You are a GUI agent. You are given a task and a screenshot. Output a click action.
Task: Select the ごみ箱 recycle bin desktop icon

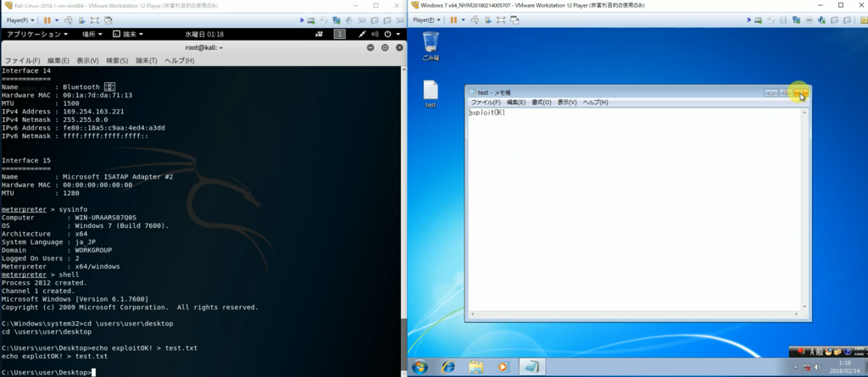click(x=431, y=47)
